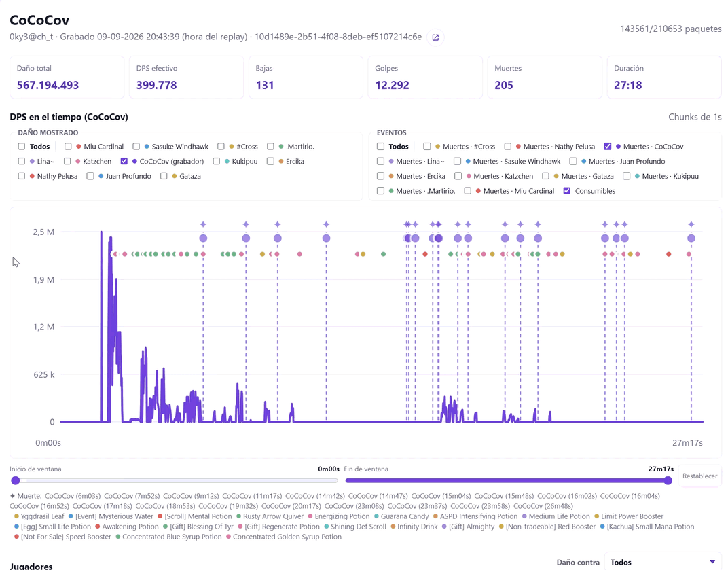Screen dimensions: 728x570
Task: Uncheck CoCoCov (grabador) damage checkbox
Action: (124, 161)
